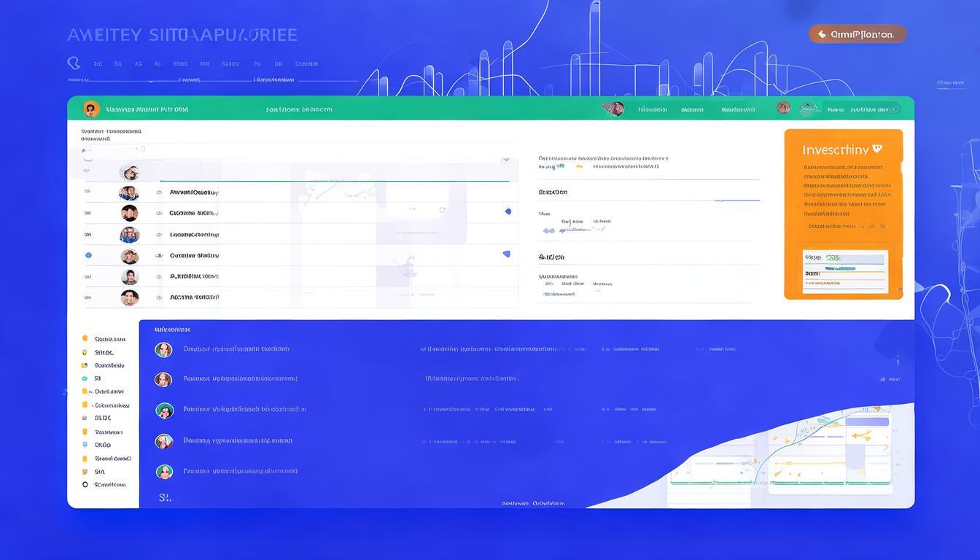Click the brown pill button at top right

[x=857, y=34]
